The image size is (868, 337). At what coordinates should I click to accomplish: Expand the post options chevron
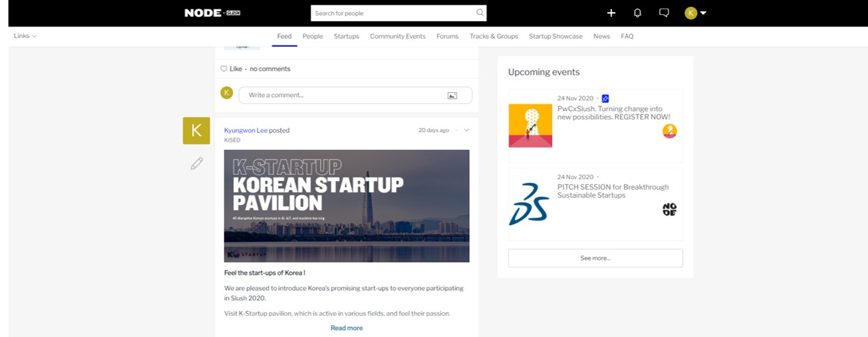coord(467,130)
